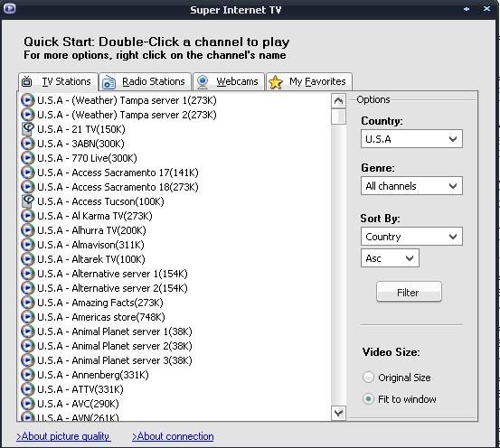Viewport: 500px width, 448px height.
Task: Click the icon next to Access Tucson
Action: click(x=27, y=201)
